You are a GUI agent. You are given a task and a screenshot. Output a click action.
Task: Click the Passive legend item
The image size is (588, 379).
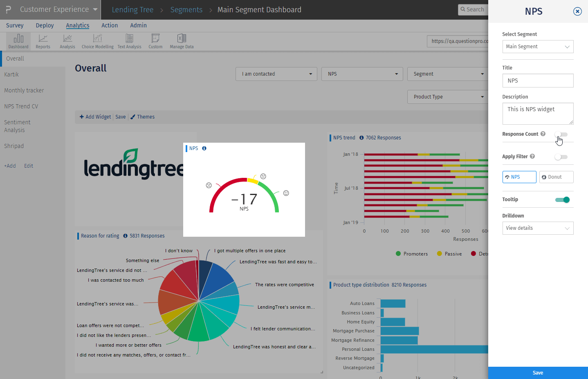coord(449,254)
